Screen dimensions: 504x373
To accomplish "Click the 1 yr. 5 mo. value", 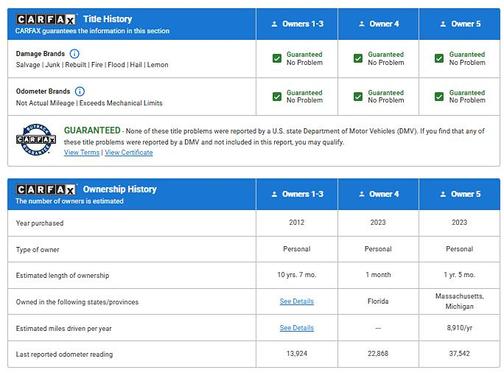I will pos(459,275).
